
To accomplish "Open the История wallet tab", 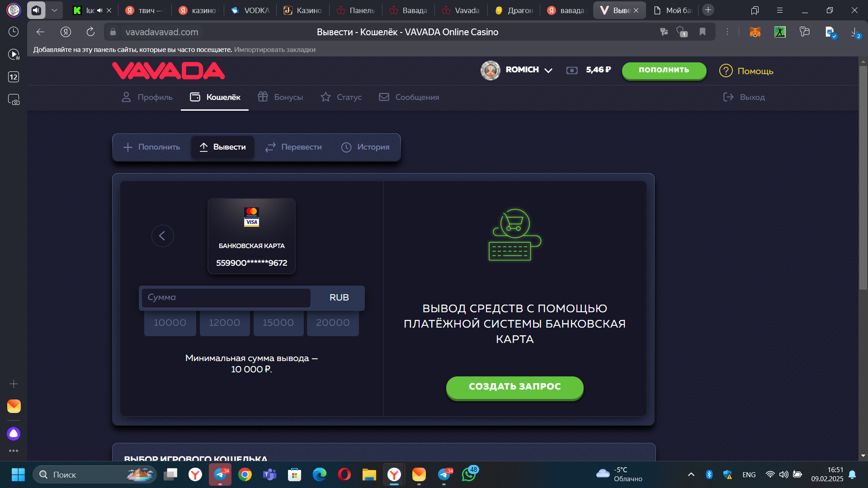I will pos(365,147).
